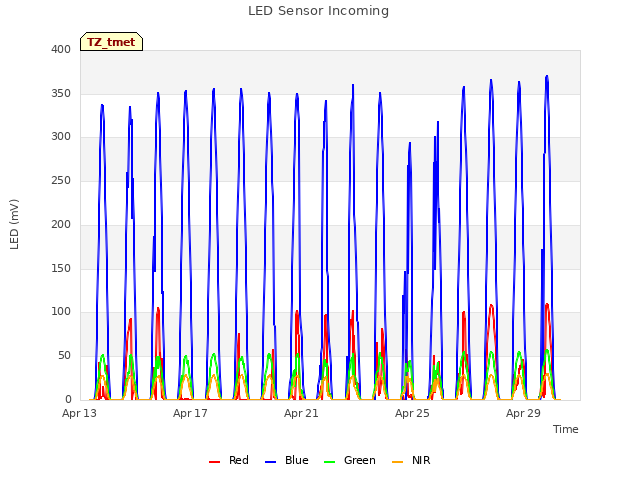Click the 300 y-axis tick label
Viewport: 640px width, 480px height.
(x=61, y=137)
